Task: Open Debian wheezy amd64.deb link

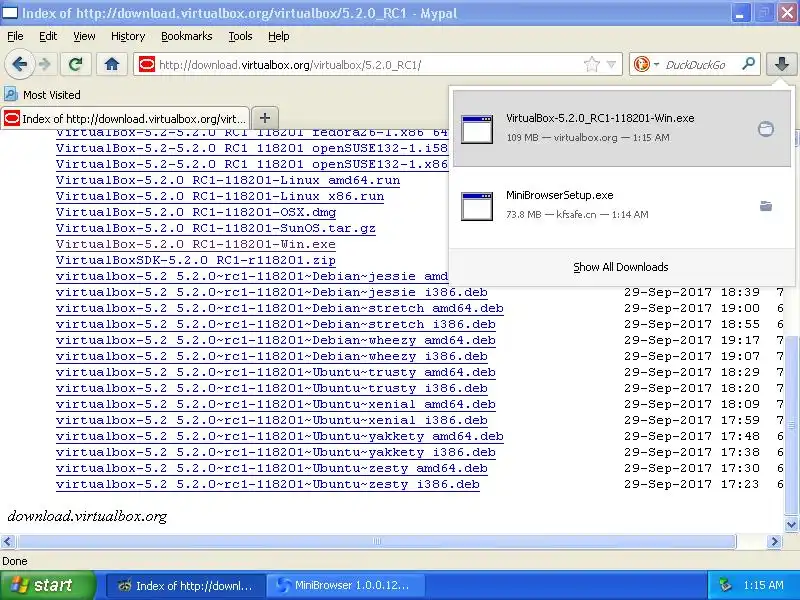Action: 276,340
